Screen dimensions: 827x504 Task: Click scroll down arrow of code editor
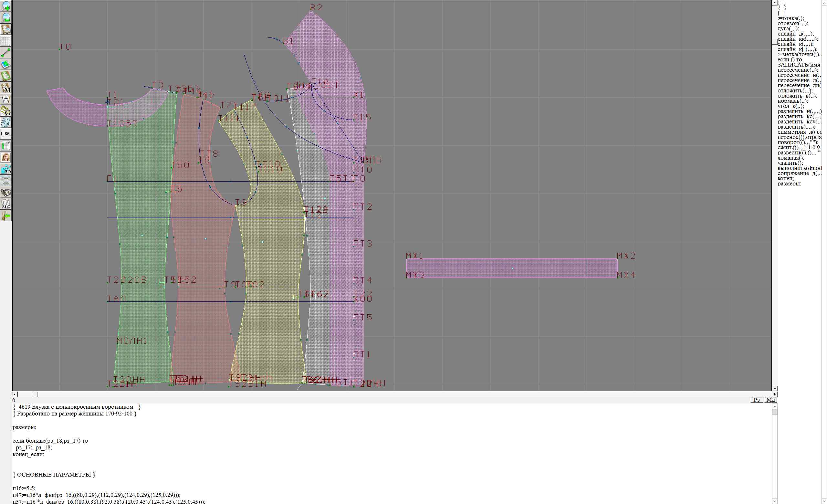pyautogui.click(x=775, y=501)
